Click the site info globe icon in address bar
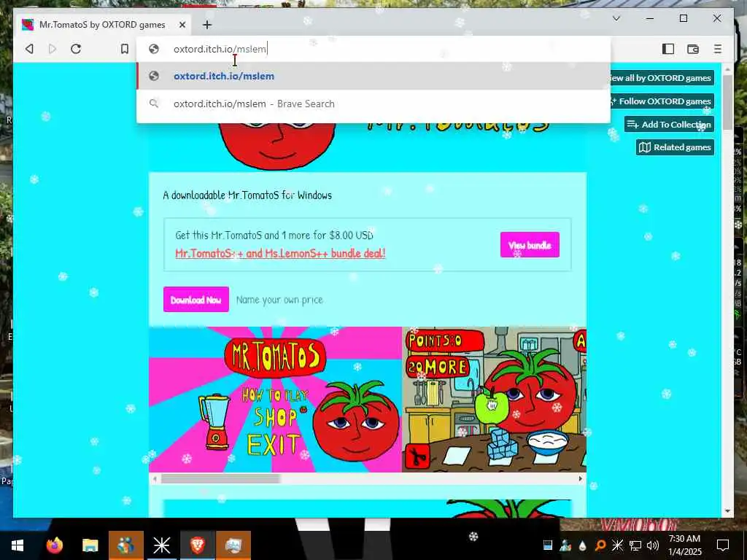The image size is (747, 560). click(153, 49)
